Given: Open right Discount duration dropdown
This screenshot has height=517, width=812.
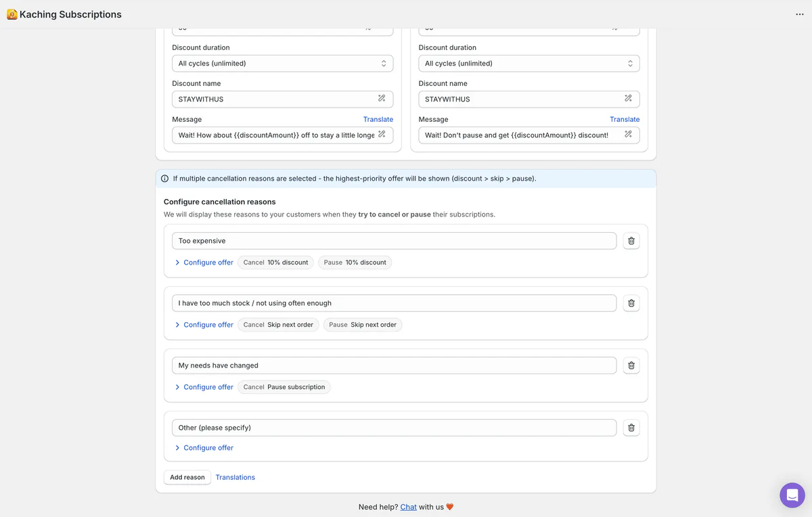Looking at the screenshot, I should pos(529,64).
